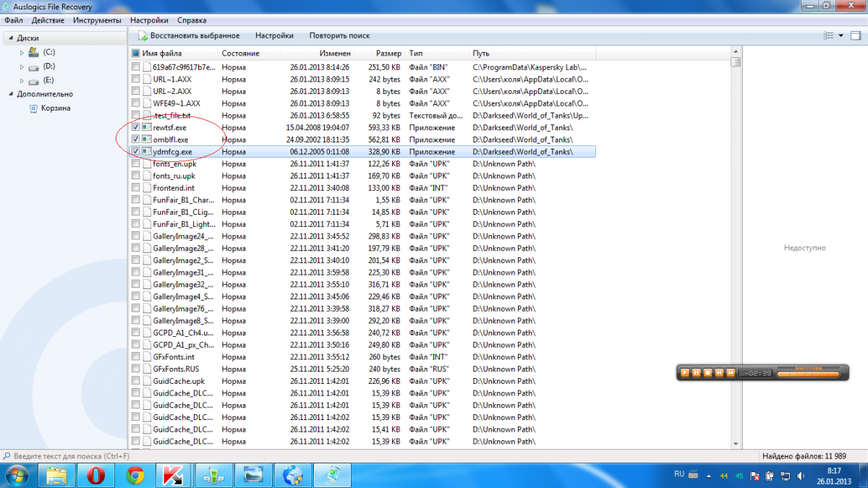Click the view mode icon in toolbar
Screen dimensions: 868x488
[828, 35]
